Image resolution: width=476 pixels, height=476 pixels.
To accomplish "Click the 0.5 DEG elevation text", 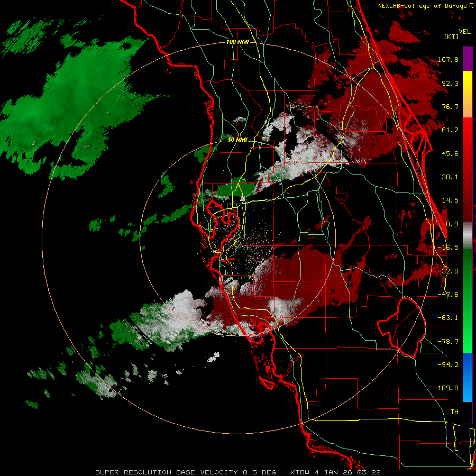I will 259,472.
